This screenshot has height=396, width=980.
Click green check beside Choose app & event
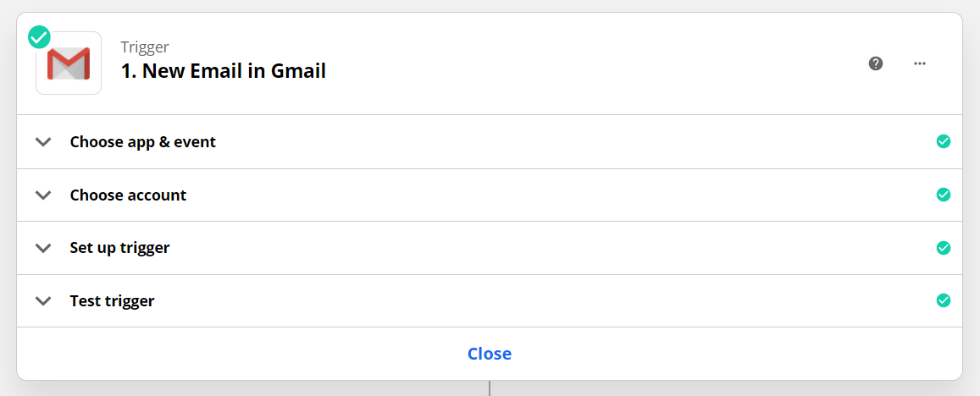click(943, 141)
